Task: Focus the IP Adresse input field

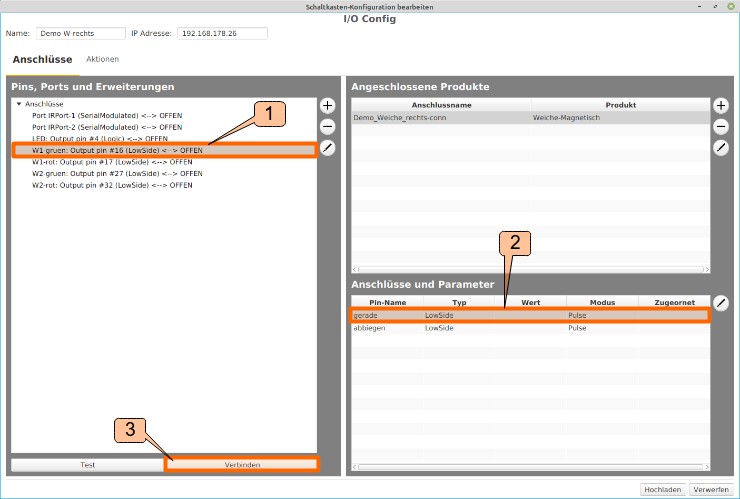Action: [x=222, y=33]
